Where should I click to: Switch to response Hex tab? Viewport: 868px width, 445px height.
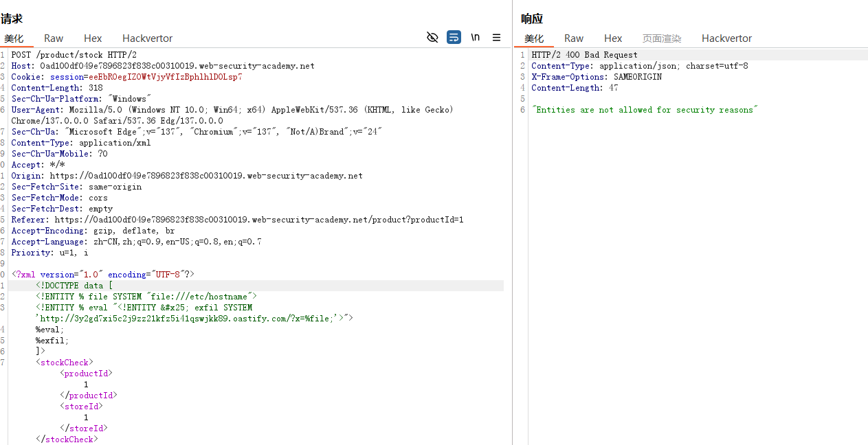613,38
